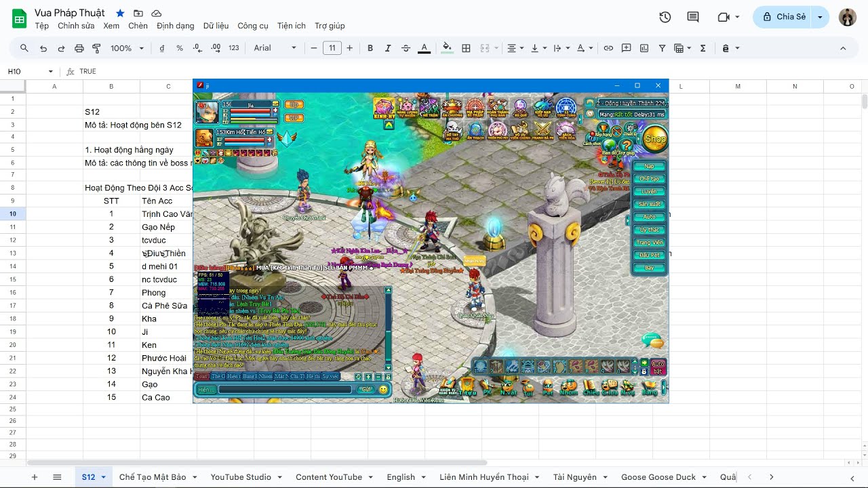Click the game chat vertical scrollbar
The height and width of the screenshot is (488, 868).
click(x=389, y=328)
